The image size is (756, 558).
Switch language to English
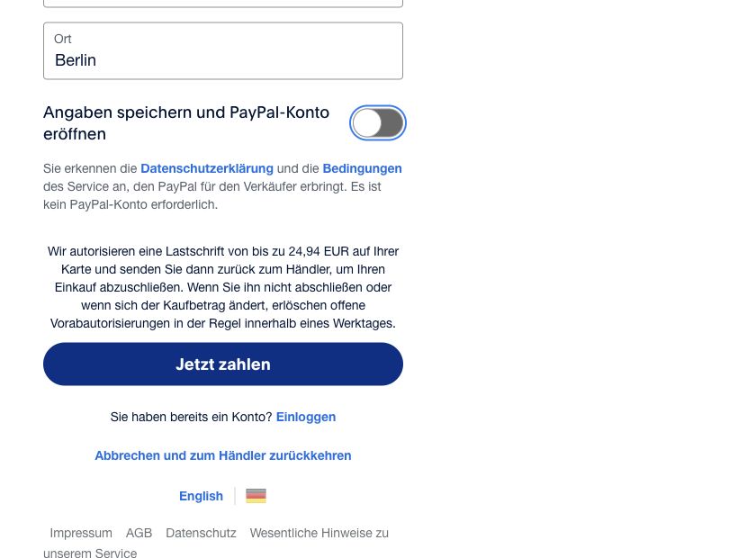coord(201,496)
